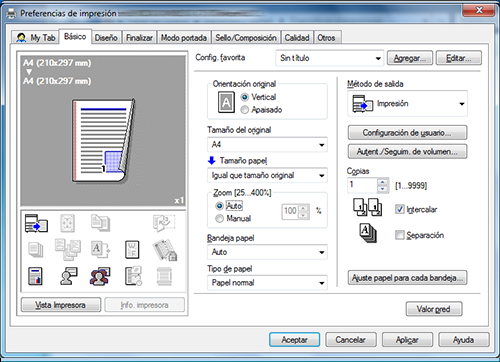Click the red multi-user group icon
Screen dimensions: 500x362
click(100, 276)
